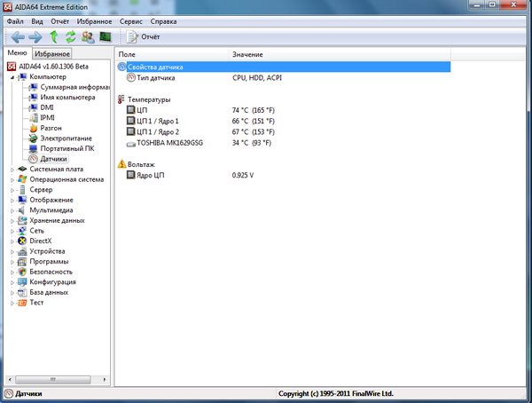Click the green up-level arrow
The image size is (532, 403).
53,36
